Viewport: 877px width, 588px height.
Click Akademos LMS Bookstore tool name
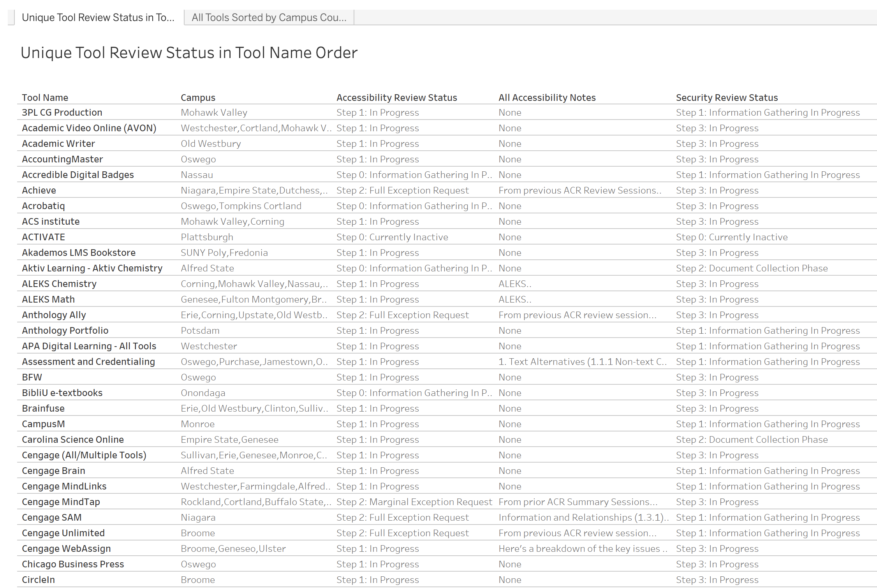pyautogui.click(x=79, y=253)
